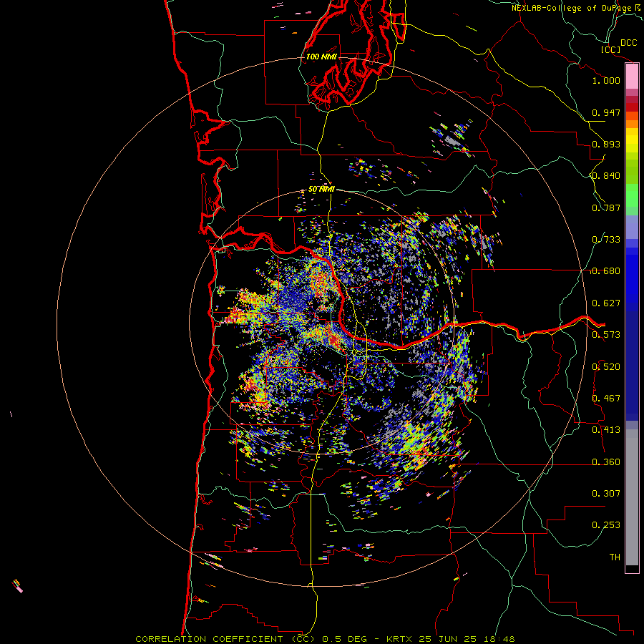The width and height of the screenshot is (644, 644).
Task: Click the 18:48 timestamp in caption
Action: (x=499, y=639)
